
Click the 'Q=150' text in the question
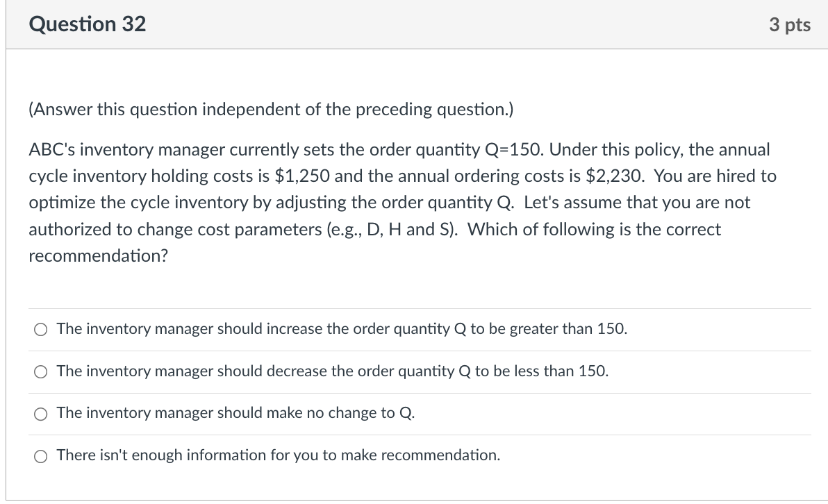(x=511, y=150)
